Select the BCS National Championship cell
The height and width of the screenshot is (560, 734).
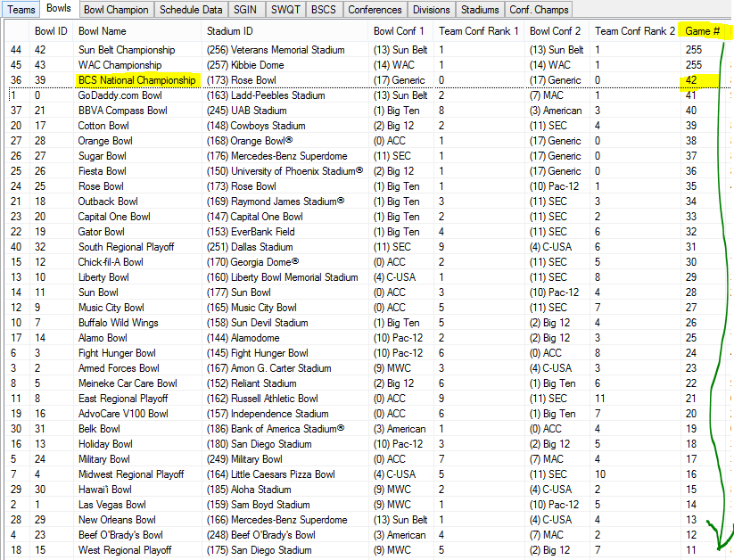coord(136,80)
